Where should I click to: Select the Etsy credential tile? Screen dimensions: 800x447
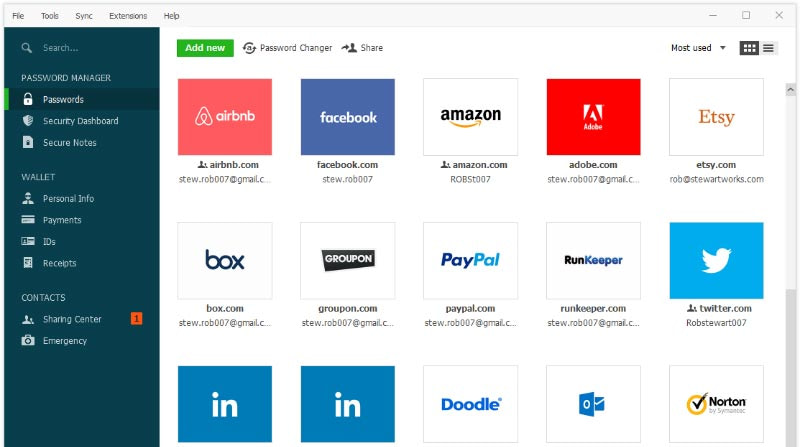[x=716, y=117]
